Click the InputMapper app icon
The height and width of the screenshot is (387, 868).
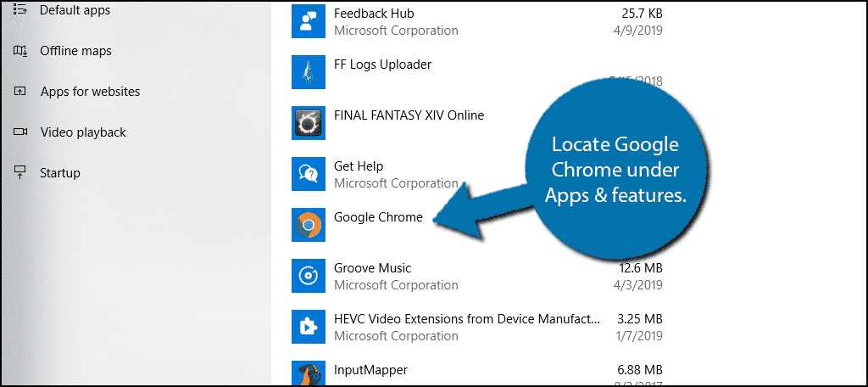[x=309, y=373]
